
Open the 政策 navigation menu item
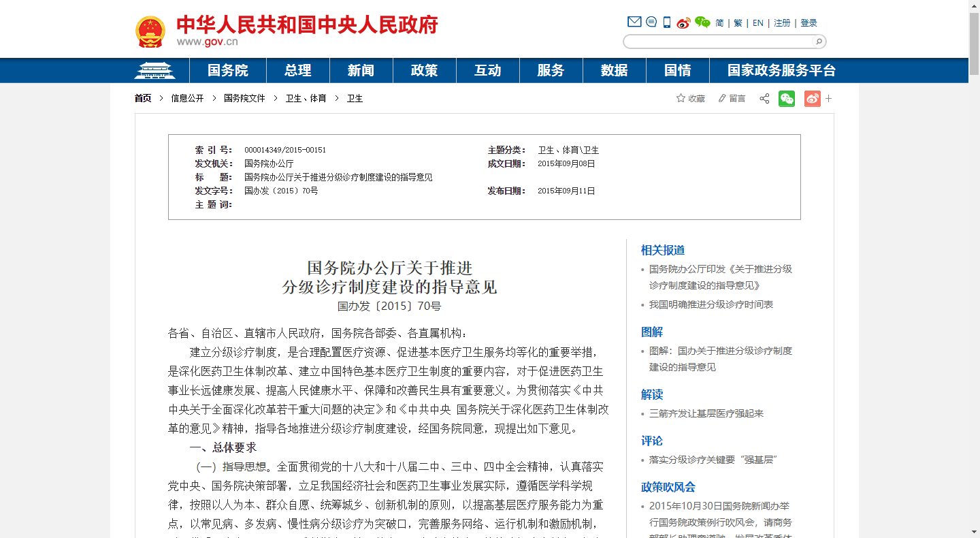point(424,70)
